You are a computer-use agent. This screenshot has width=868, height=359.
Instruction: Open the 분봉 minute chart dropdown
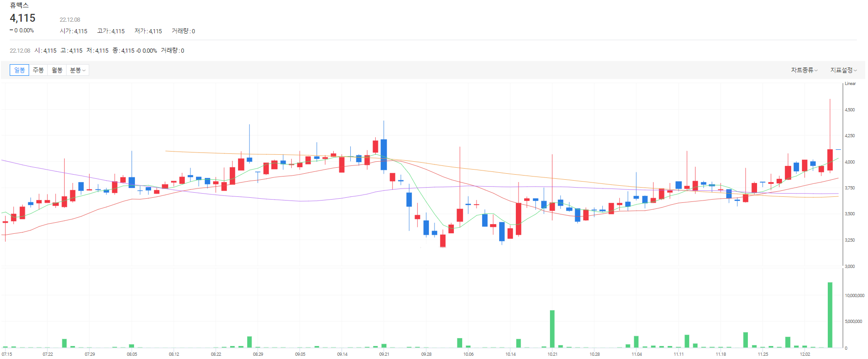point(78,70)
